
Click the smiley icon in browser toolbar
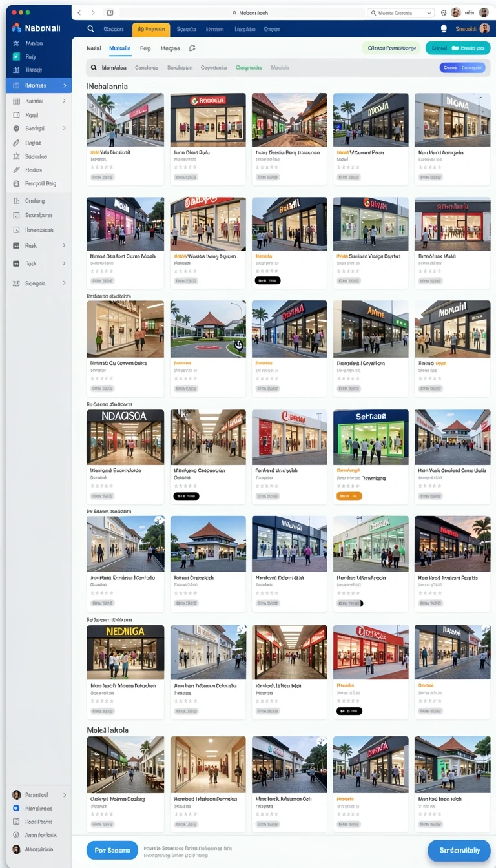444,12
